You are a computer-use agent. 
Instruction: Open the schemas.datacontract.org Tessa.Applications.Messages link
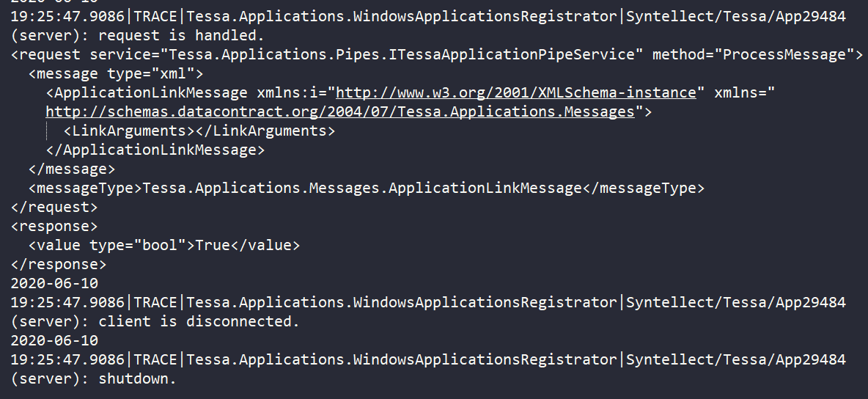pos(340,111)
